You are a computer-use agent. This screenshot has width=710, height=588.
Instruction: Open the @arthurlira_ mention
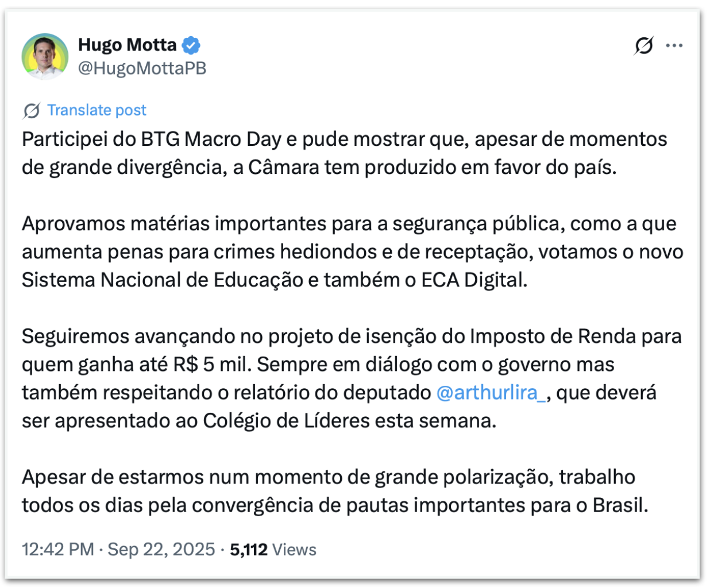[x=491, y=393]
